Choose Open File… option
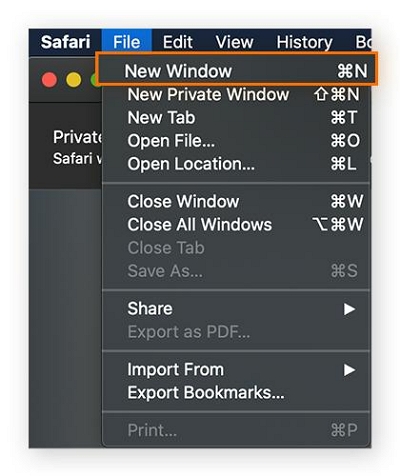Image resolution: width=400 pixels, height=476 pixels. (237, 141)
